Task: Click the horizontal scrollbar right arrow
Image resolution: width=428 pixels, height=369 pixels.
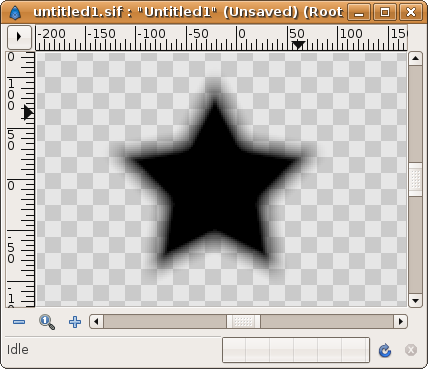Action: tap(401, 322)
